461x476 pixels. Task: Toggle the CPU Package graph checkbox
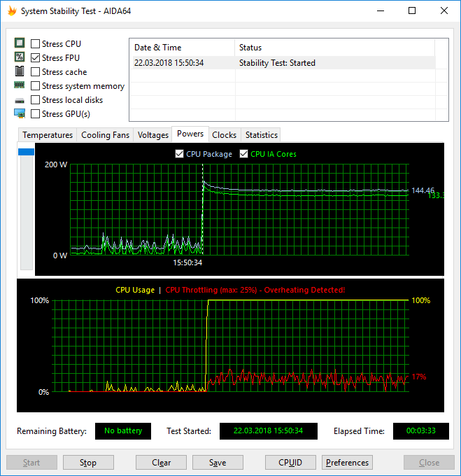[179, 154]
